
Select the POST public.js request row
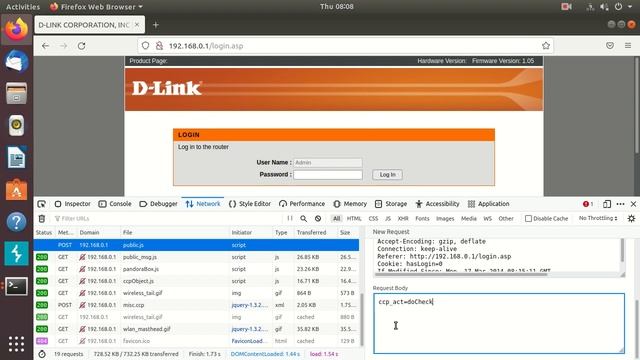tap(196, 245)
